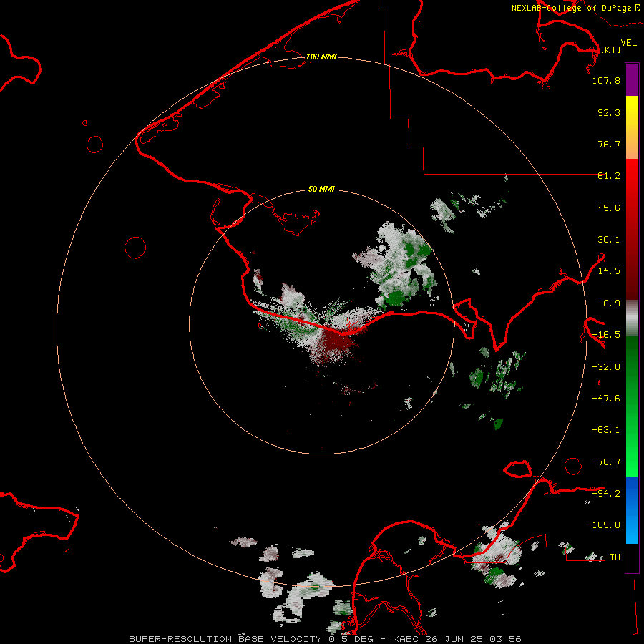Click the -94.2 legend value

(x=606, y=494)
